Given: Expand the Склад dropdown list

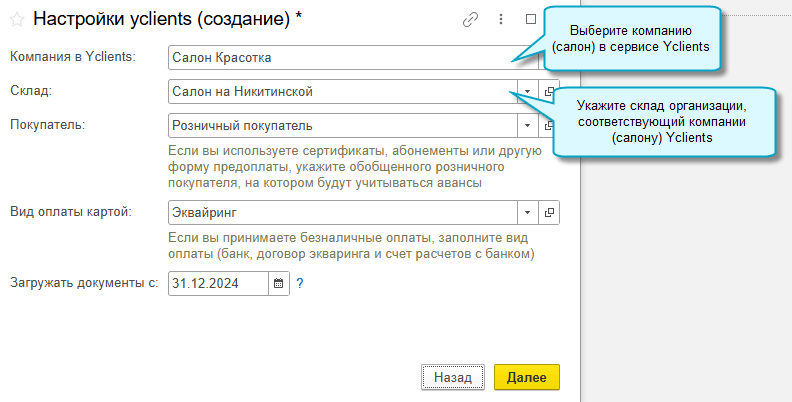Looking at the screenshot, I should (528, 92).
